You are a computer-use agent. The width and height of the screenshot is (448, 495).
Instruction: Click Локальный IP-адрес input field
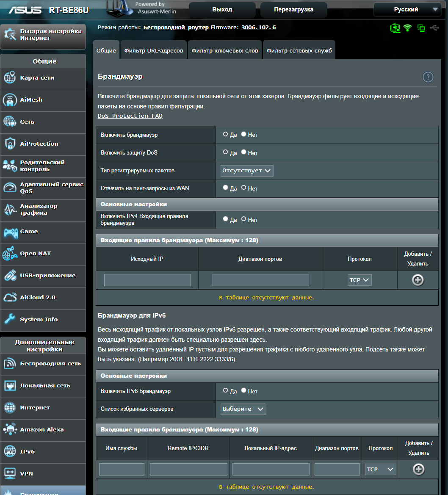(x=271, y=470)
